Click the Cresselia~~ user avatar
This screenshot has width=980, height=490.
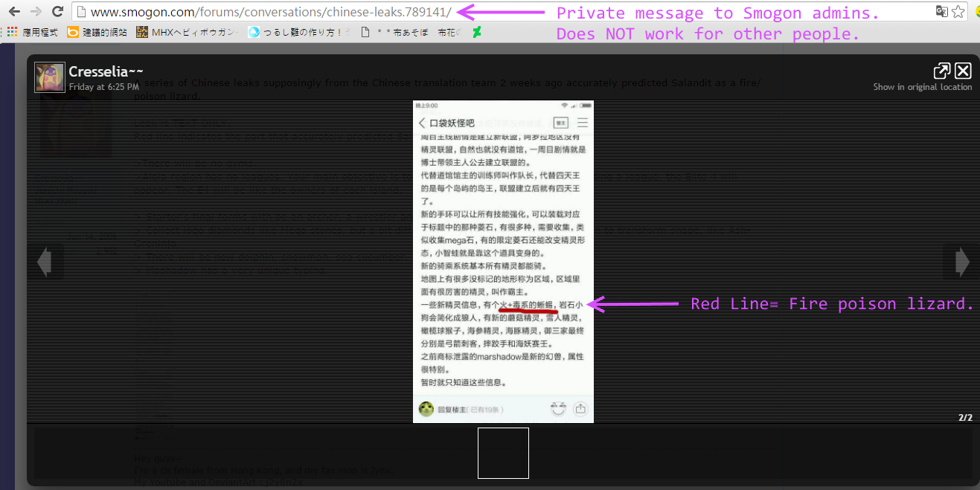[x=50, y=77]
